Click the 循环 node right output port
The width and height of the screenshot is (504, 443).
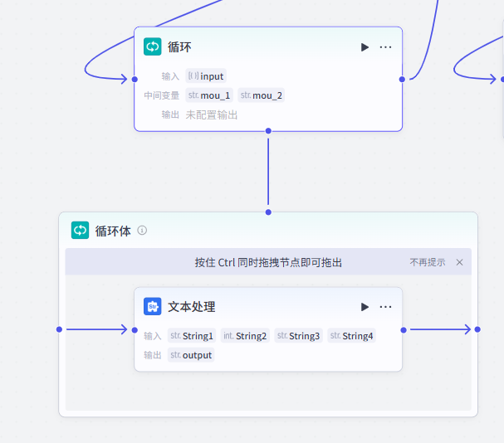pos(402,80)
